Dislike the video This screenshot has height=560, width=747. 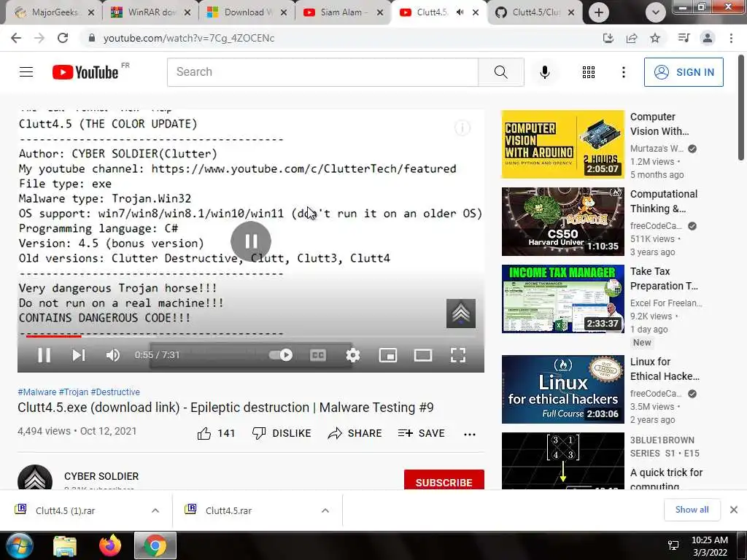pos(282,433)
